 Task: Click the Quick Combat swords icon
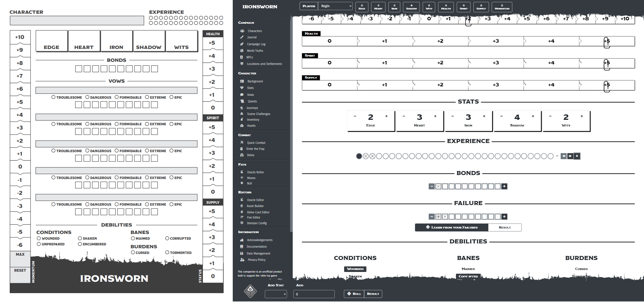point(242,142)
